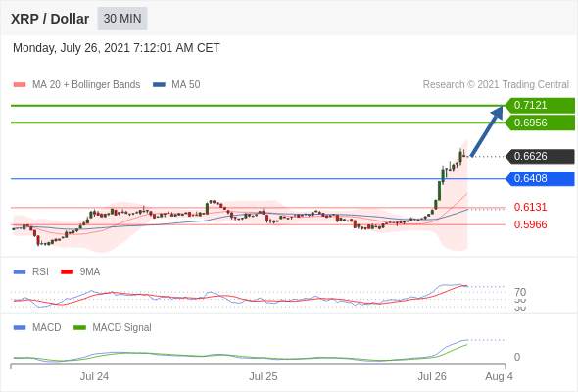
Task: Select the 0.6956 resistance price tag
Action: (x=540, y=122)
